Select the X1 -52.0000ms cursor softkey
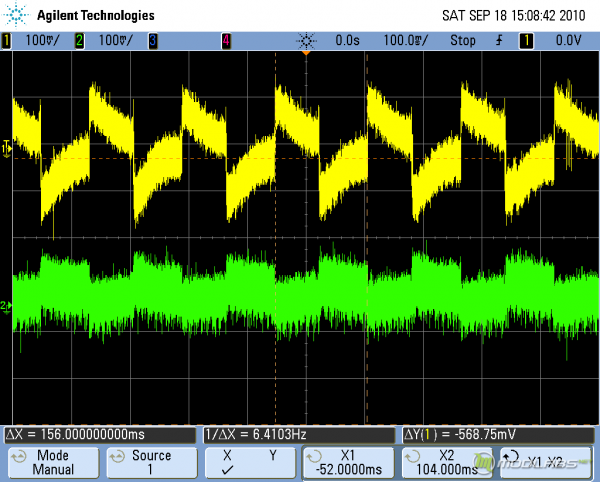The image size is (600, 482). (347, 462)
